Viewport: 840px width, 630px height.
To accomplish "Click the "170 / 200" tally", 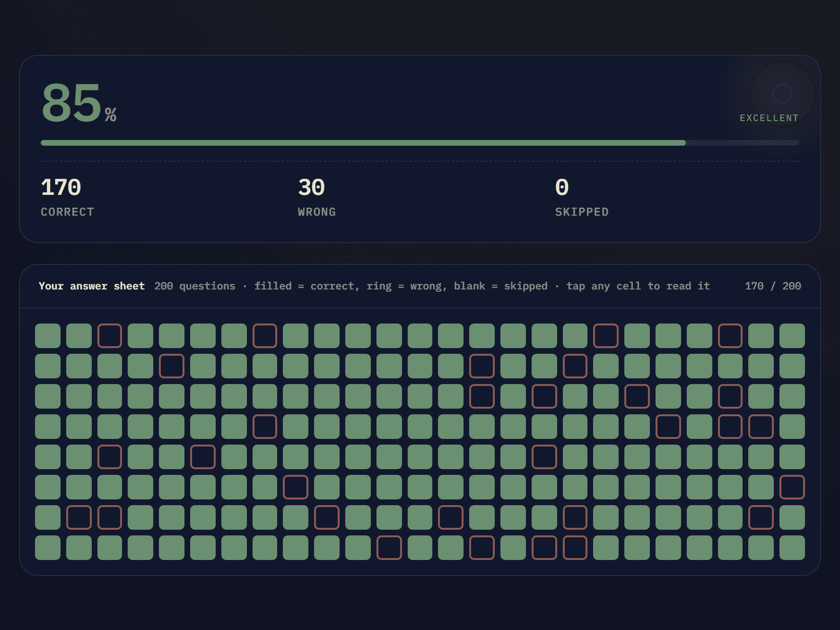I will tap(773, 286).
